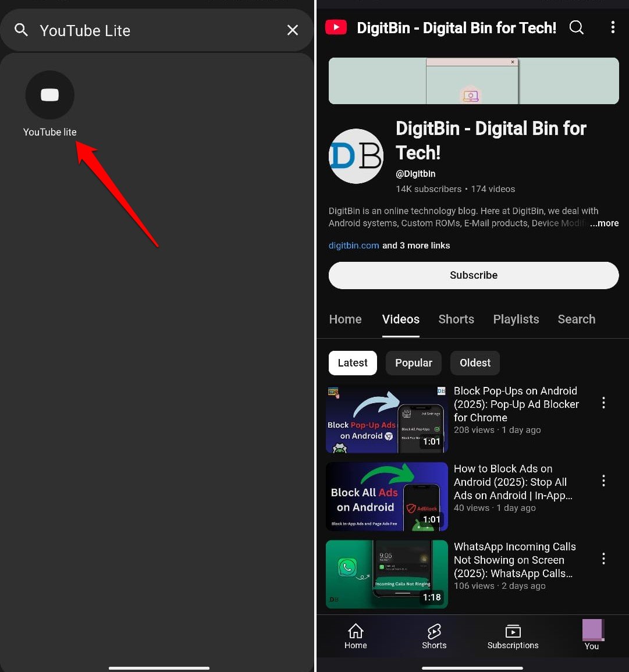This screenshot has height=672, width=629.
Task: Tap the YouTube logo icon in header
Action: tap(336, 28)
